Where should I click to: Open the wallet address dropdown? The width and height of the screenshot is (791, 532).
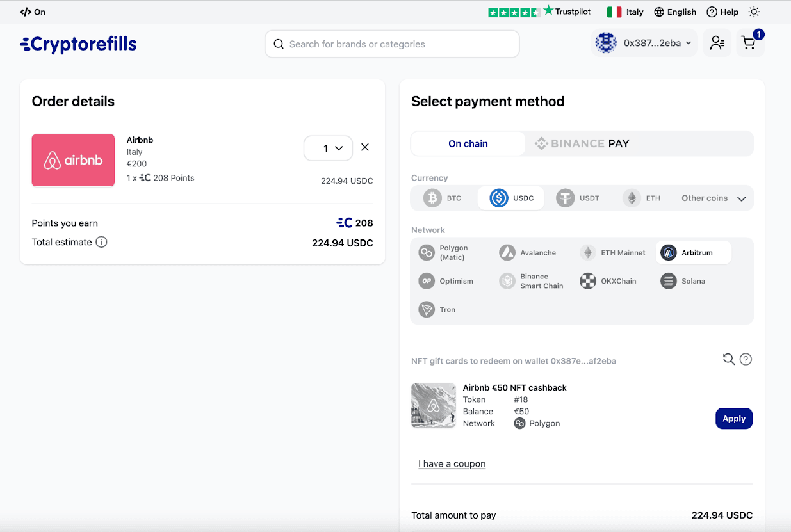[644, 42]
